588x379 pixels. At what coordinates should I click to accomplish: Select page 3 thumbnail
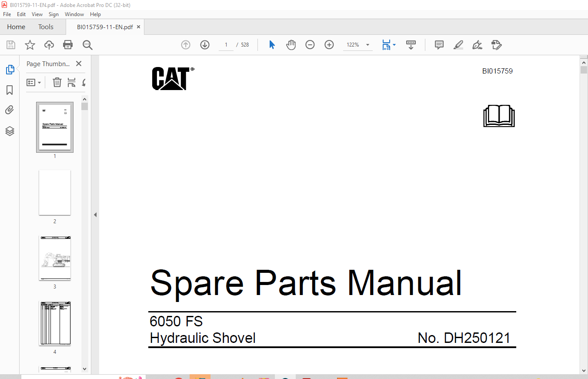click(x=55, y=258)
